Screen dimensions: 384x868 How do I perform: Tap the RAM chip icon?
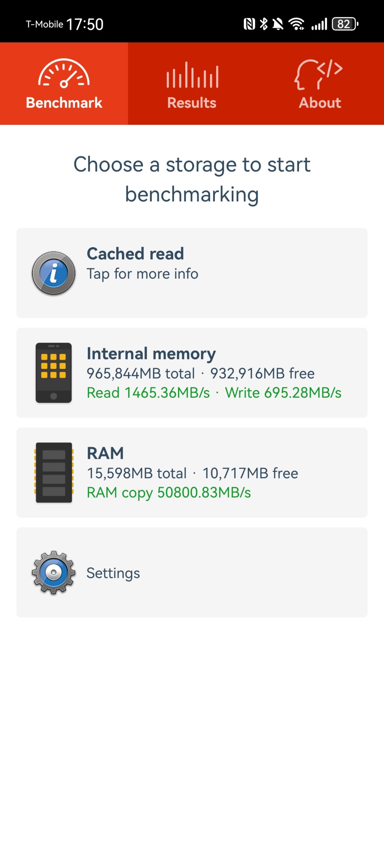pos(54,472)
